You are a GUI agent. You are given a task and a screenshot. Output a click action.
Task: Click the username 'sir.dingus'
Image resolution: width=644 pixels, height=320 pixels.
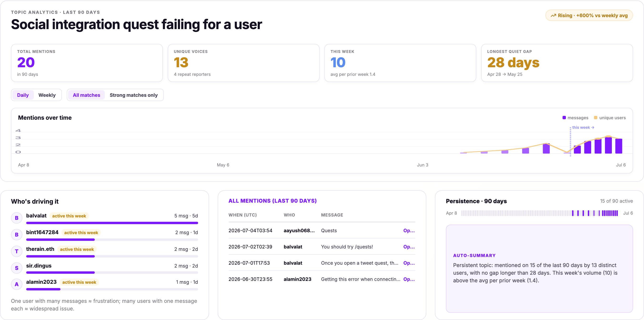coord(39,266)
